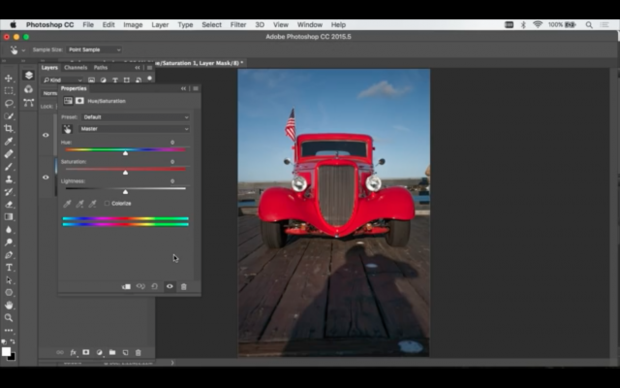This screenshot has height=388, width=620.
Task: Select the Blur tool
Action: pos(8,229)
